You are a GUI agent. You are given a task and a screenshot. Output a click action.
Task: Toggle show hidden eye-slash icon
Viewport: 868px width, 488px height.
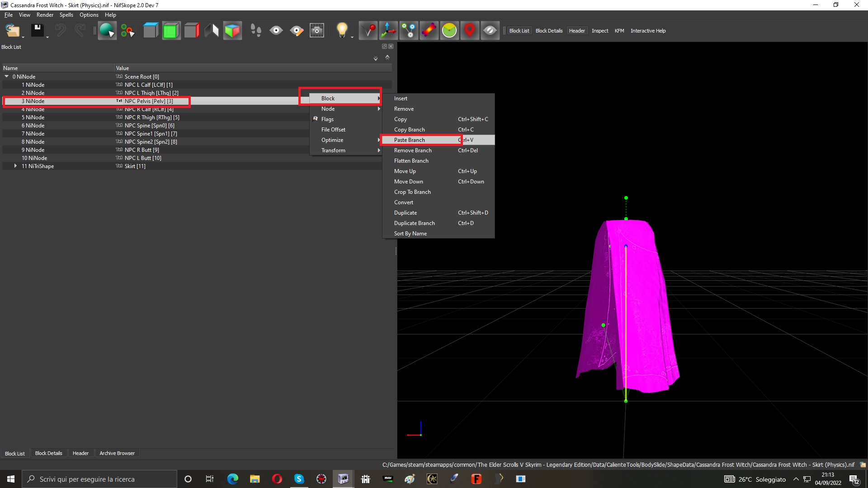tap(490, 31)
